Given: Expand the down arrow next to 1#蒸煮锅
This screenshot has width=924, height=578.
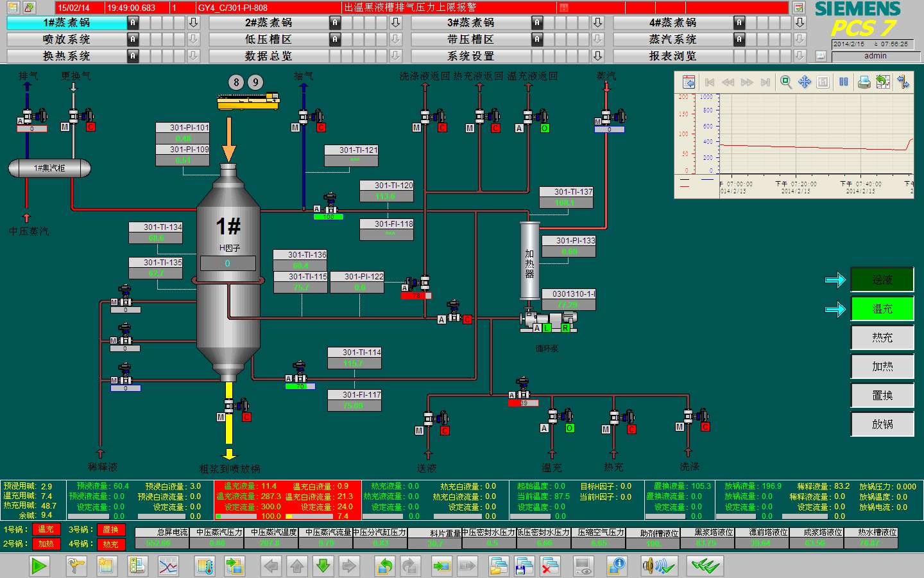Looking at the screenshot, I should pyautogui.click(x=193, y=22).
